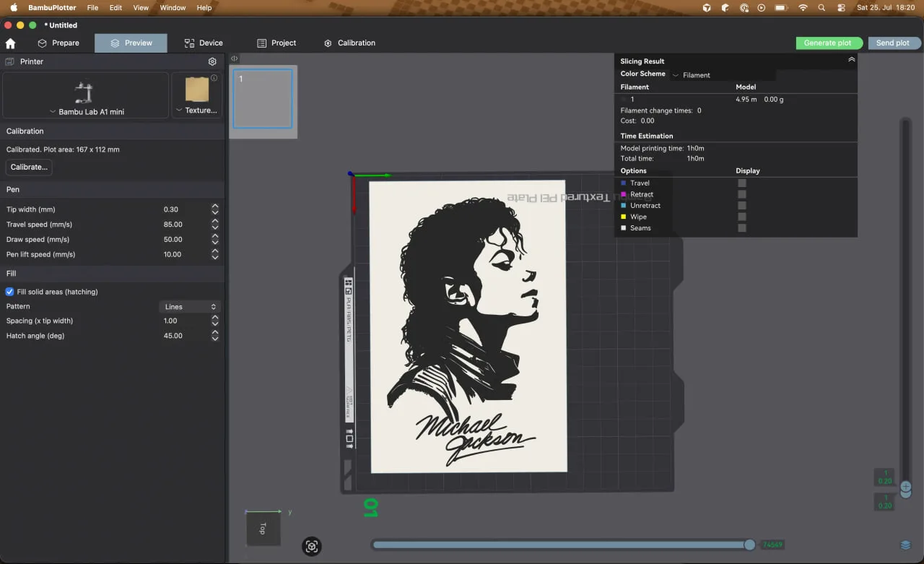Click the play circle menu bar icon
924x564 pixels.
point(762,8)
